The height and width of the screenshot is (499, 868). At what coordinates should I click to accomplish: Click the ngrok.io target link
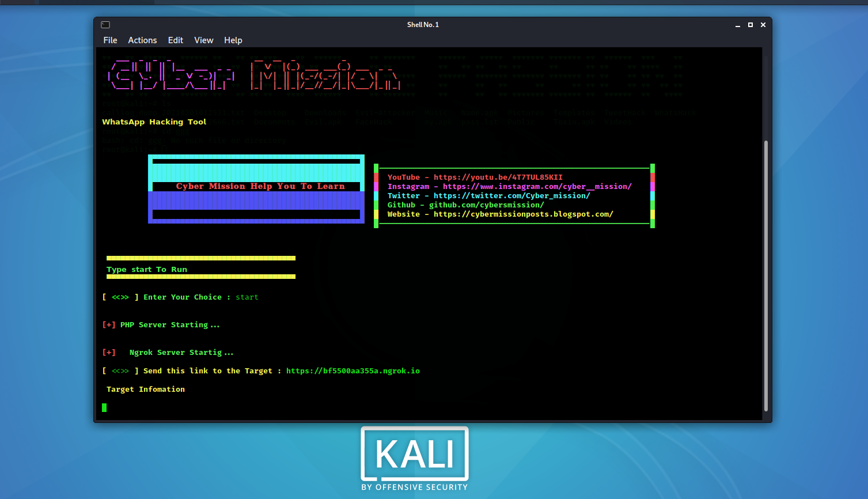pyautogui.click(x=353, y=371)
